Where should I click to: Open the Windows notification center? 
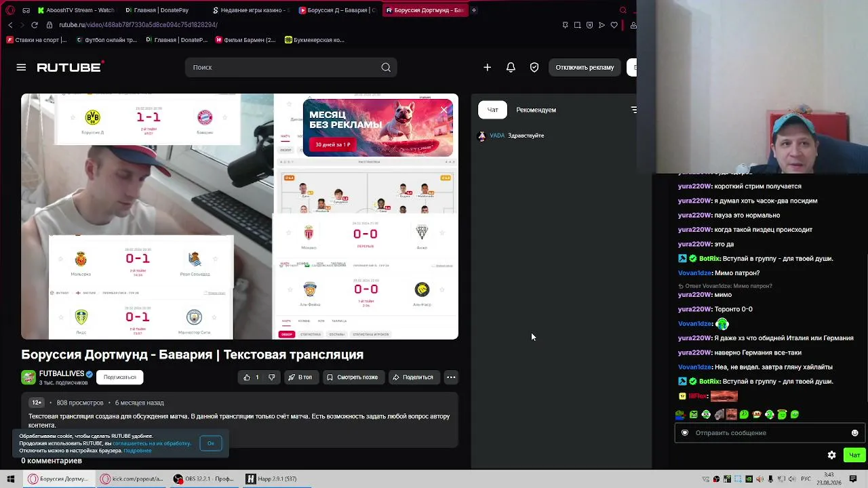tap(853, 479)
